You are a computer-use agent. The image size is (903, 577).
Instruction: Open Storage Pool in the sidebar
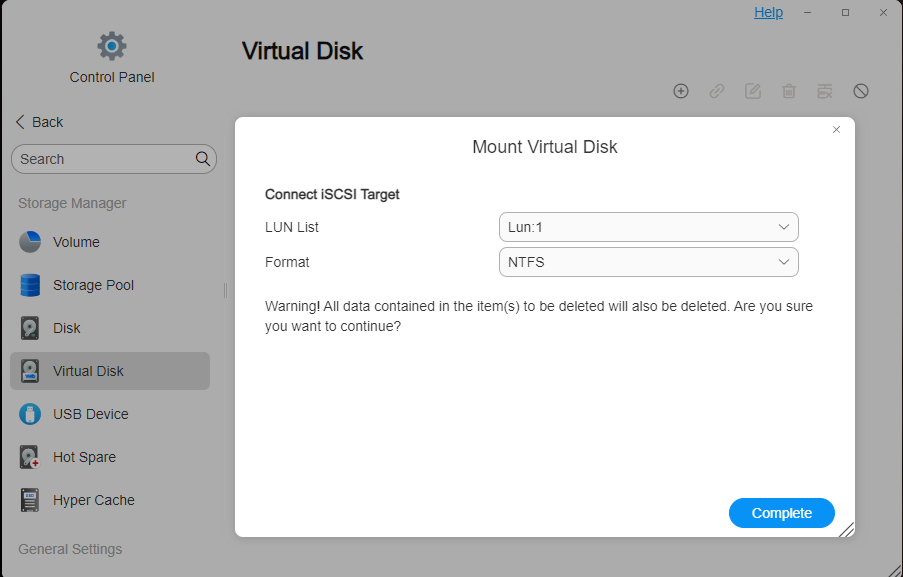93,285
